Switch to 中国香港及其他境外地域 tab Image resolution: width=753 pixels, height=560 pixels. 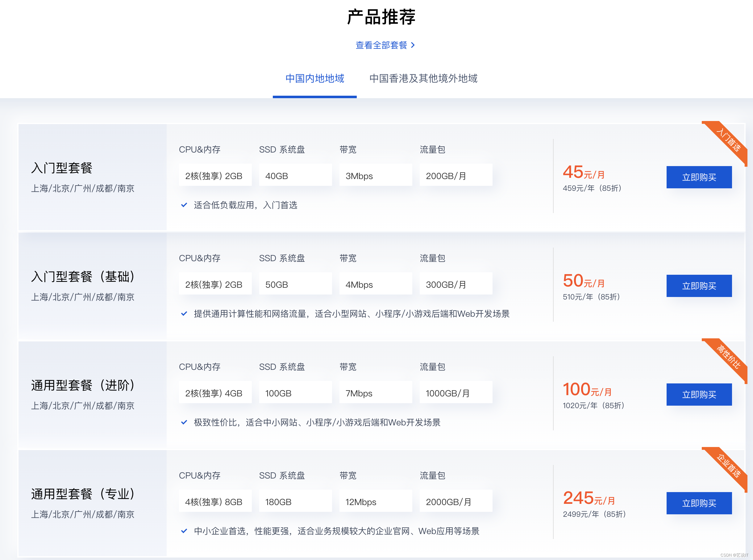pyautogui.click(x=423, y=79)
